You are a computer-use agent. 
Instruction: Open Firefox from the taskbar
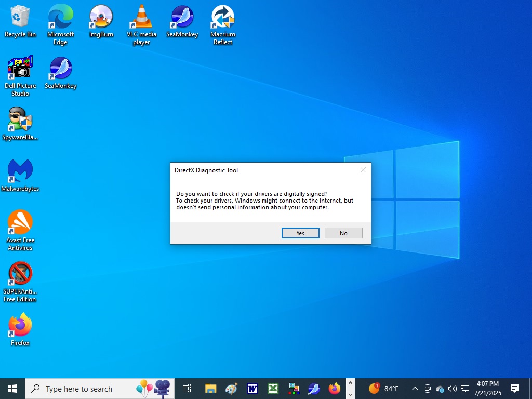[335, 389]
